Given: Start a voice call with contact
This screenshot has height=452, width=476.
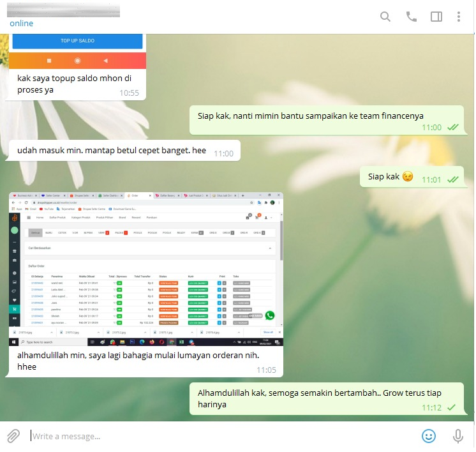Looking at the screenshot, I should [411, 17].
